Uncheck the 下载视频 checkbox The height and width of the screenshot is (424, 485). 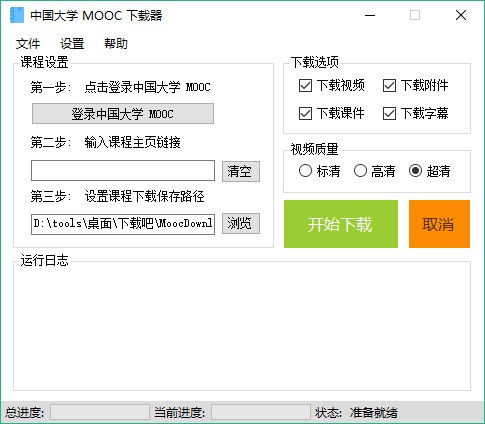305,86
